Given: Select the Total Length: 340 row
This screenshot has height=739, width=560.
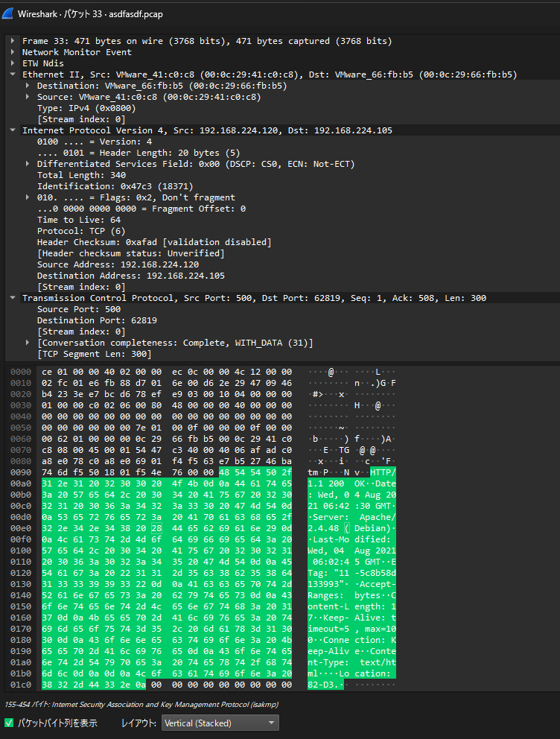Looking at the screenshot, I should [x=81, y=175].
